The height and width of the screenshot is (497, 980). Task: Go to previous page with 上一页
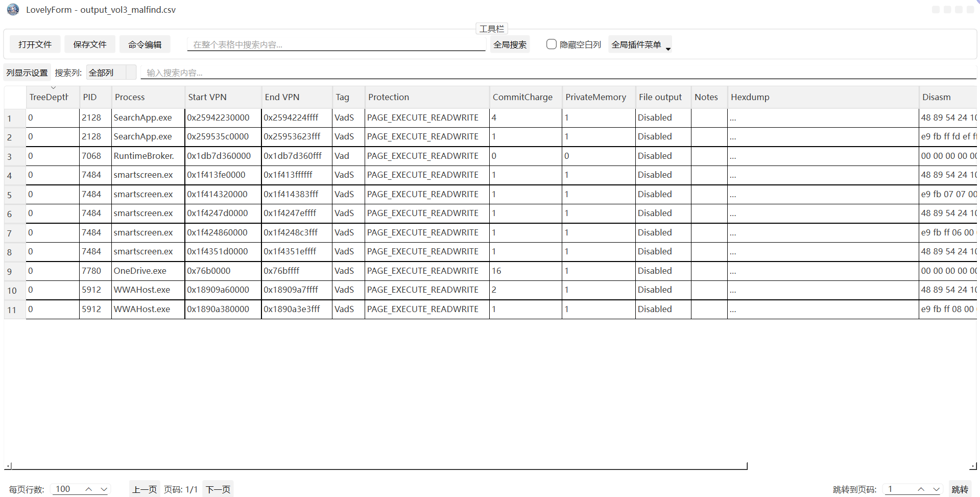click(x=145, y=489)
